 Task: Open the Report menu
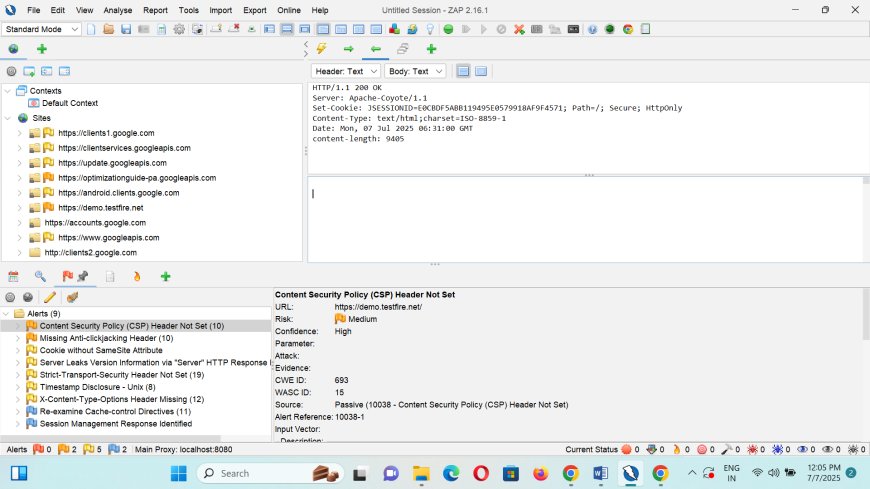click(155, 10)
